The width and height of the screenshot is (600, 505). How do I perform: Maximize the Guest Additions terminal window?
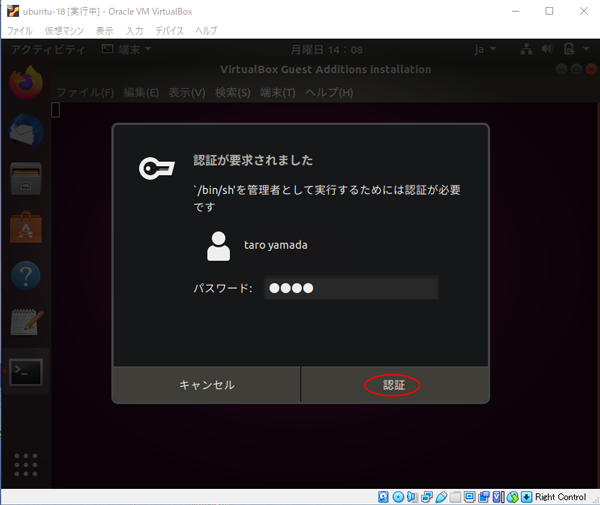tap(576, 69)
